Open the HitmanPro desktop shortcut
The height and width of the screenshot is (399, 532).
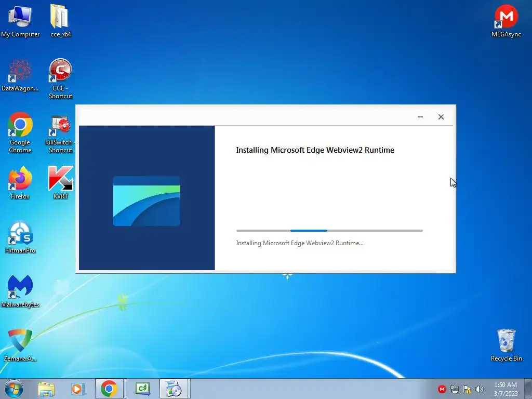click(20, 237)
